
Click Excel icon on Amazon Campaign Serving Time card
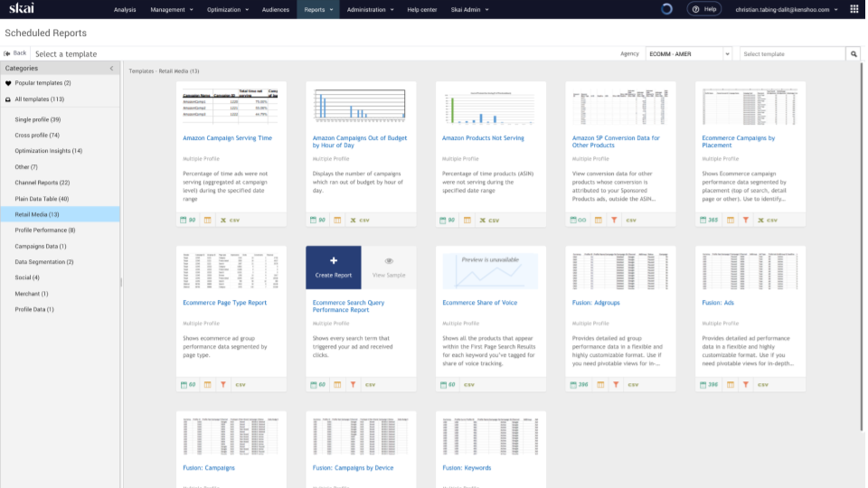point(223,220)
